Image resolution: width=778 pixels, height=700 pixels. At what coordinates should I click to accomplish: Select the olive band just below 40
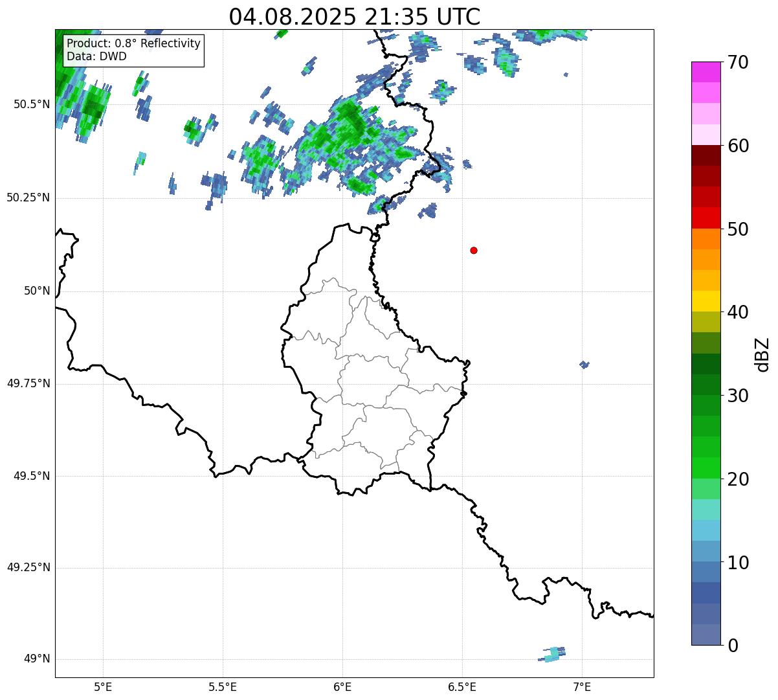click(x=706, y=322)
